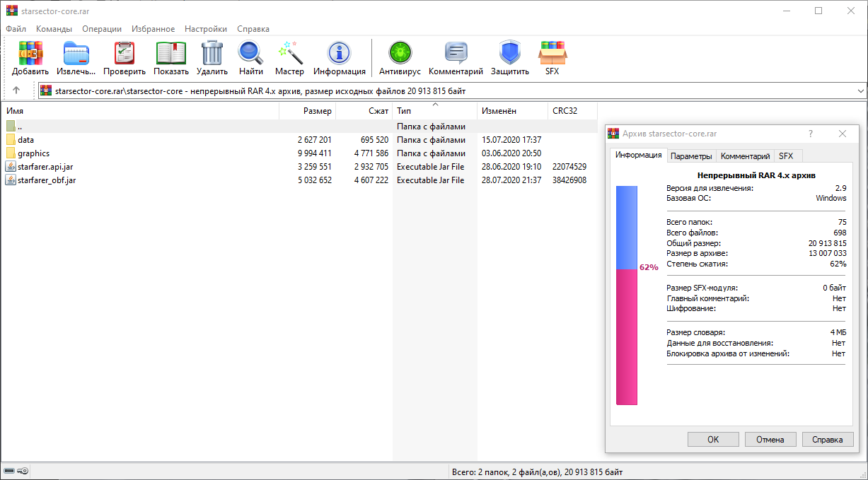Sort by the Тип column header

pyautogui.click(x=435, y=111)
